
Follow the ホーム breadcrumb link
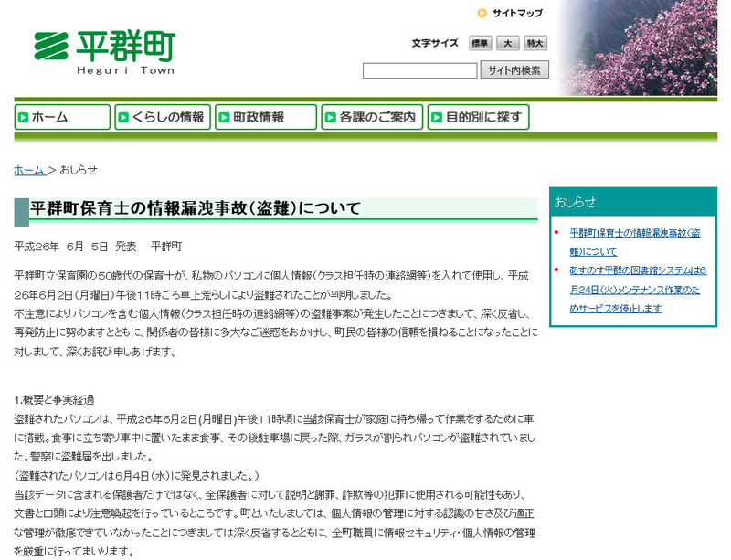point(28,170)
